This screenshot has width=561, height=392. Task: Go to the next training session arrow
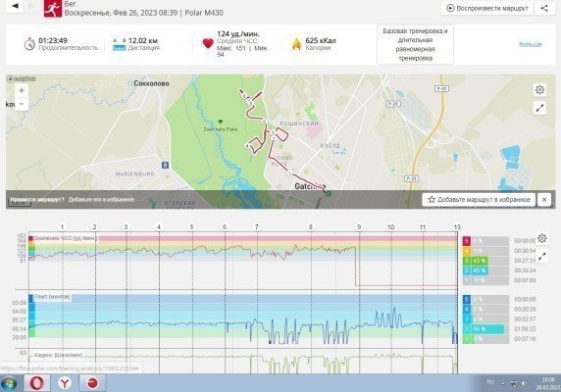point(31,6)
